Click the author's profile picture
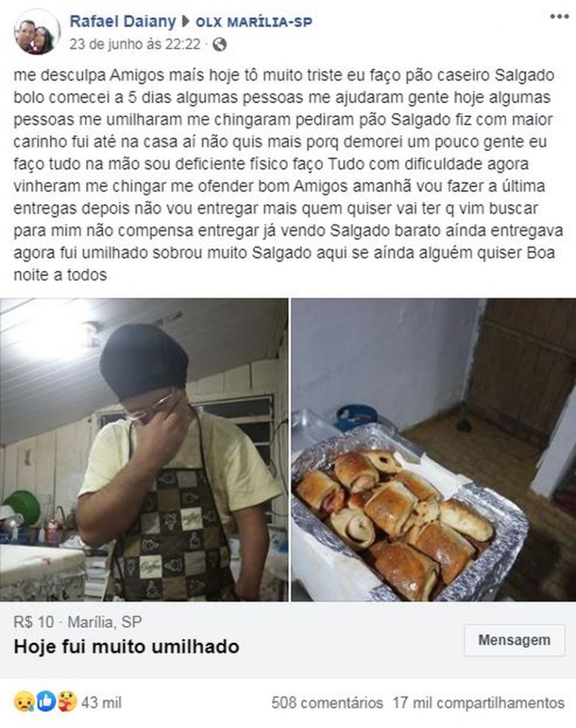 coord(36,32)
